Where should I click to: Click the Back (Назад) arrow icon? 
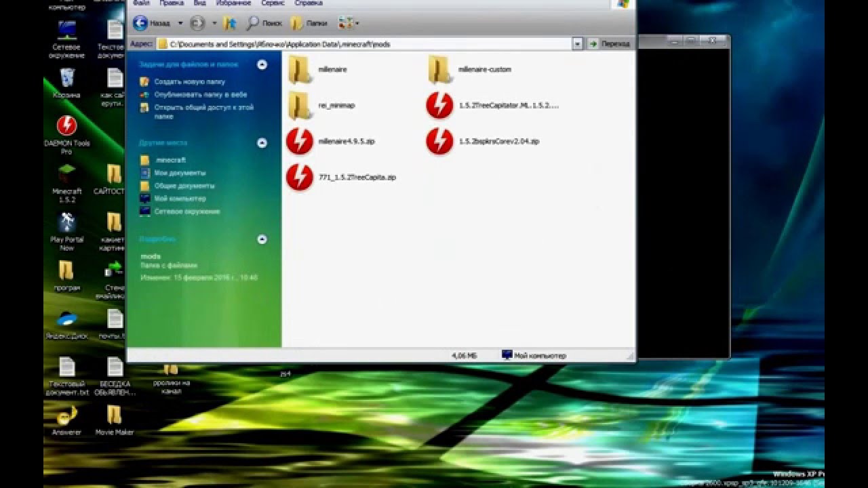point(140,24)
